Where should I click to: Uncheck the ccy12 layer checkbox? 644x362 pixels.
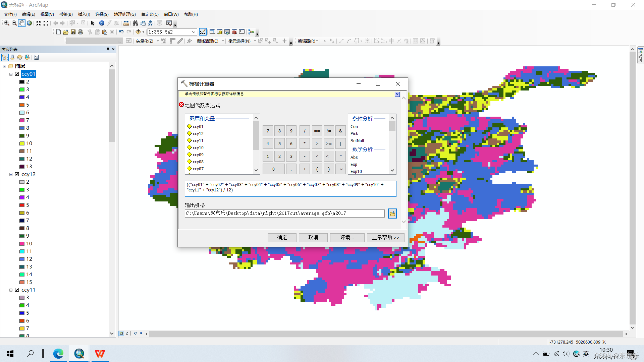tap(17, 174)
